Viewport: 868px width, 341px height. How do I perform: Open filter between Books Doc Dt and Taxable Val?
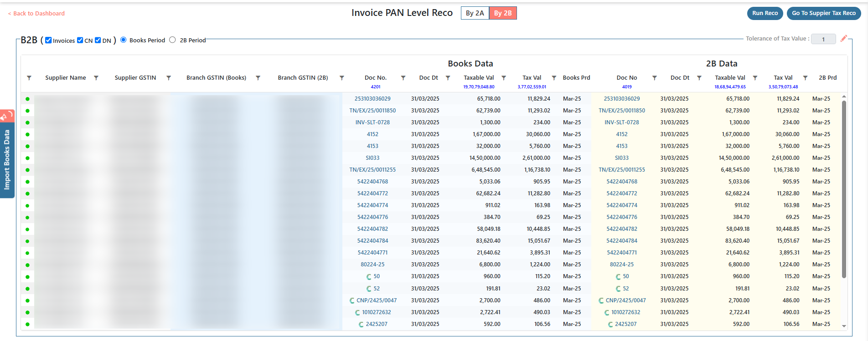pyautogui.click(x=448, y=78)
